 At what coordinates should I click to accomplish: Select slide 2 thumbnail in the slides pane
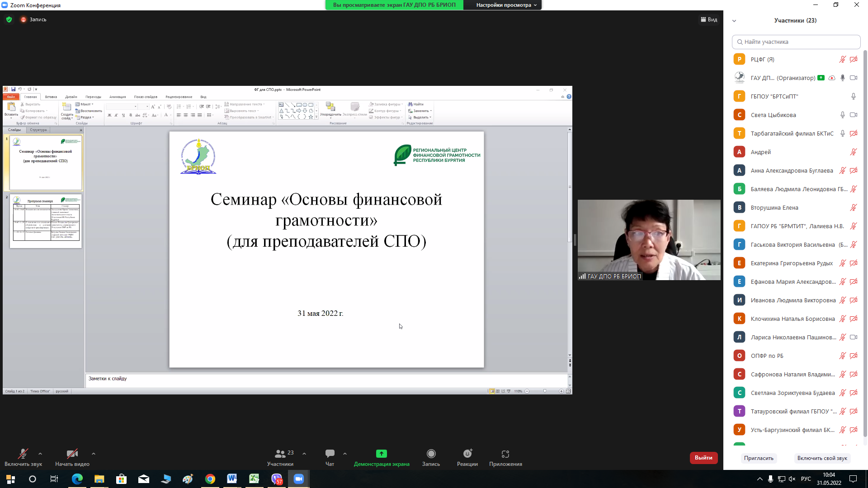pyautogui.click(x=46, y=221)
